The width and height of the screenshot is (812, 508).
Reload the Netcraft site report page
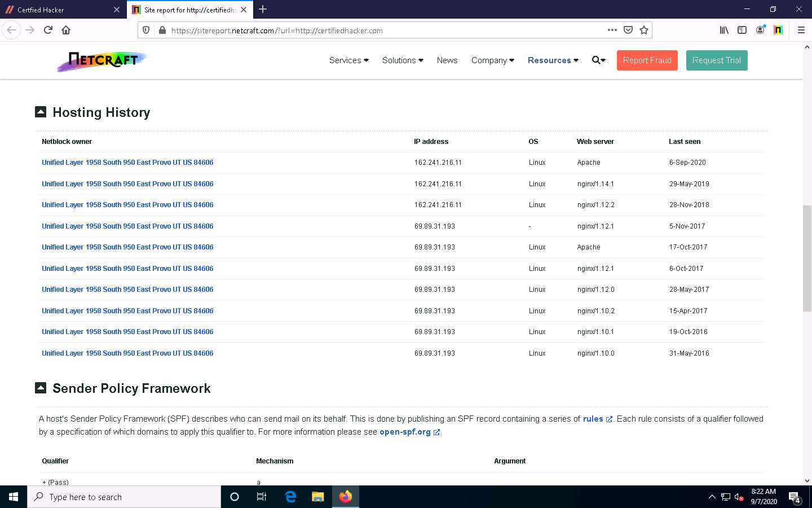(48, 30)
